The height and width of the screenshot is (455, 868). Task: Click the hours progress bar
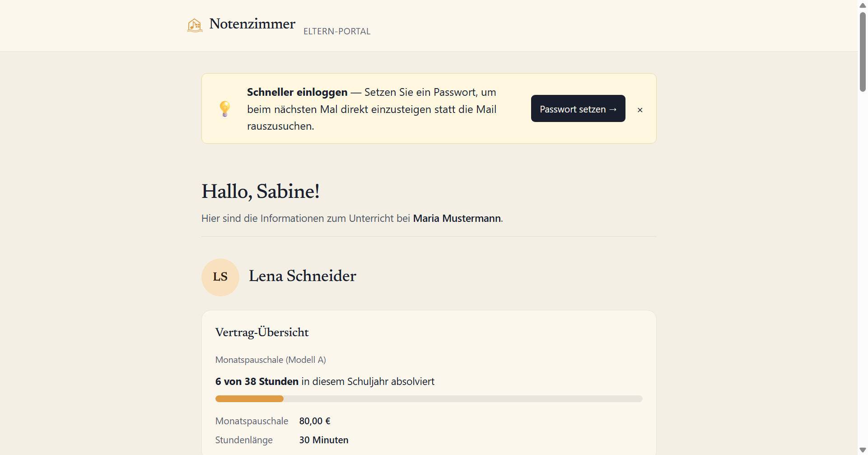(x=429, y=399)
